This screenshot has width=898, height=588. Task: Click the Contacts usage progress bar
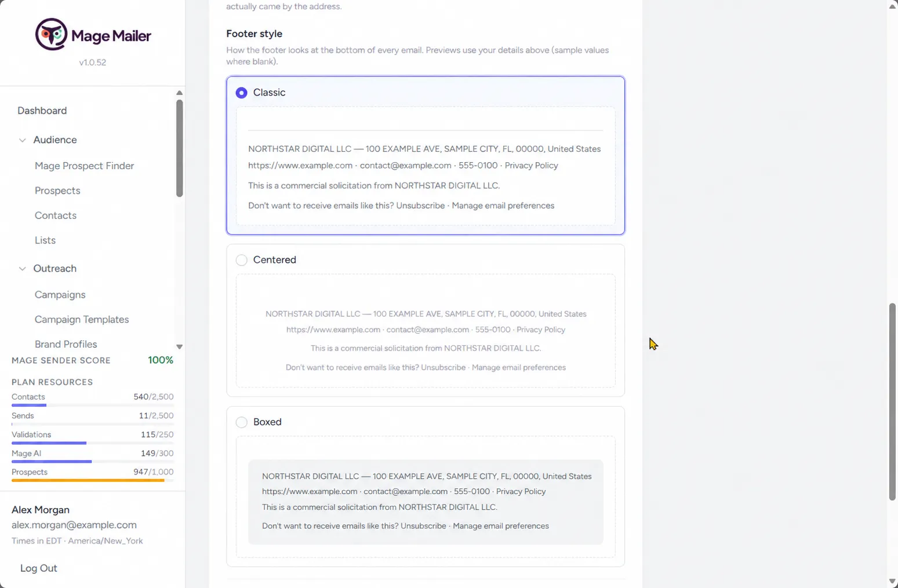pyautogui.click(x=93, y=406)
